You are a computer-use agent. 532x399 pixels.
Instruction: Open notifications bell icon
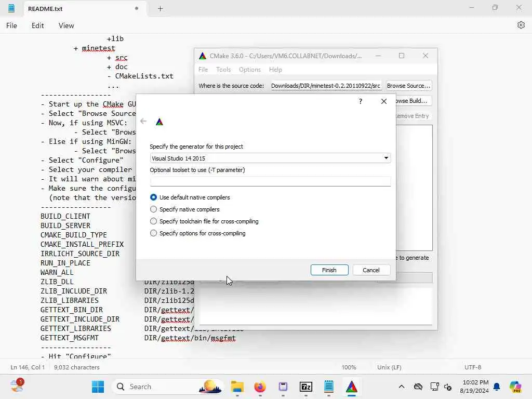tap(497, 387)
